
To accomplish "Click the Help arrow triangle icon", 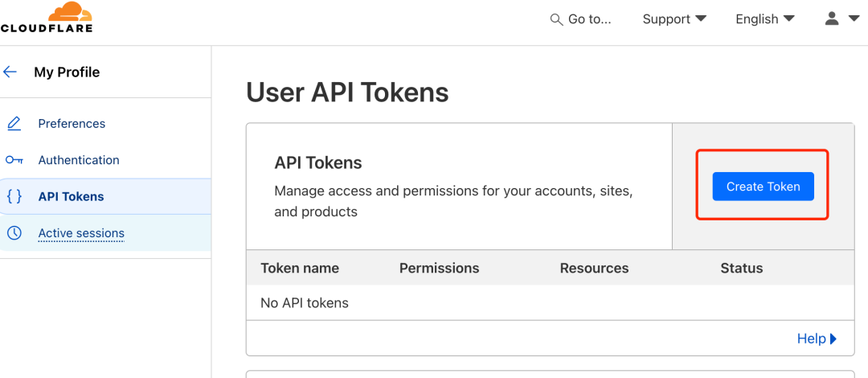I will (x=833, y=339).
